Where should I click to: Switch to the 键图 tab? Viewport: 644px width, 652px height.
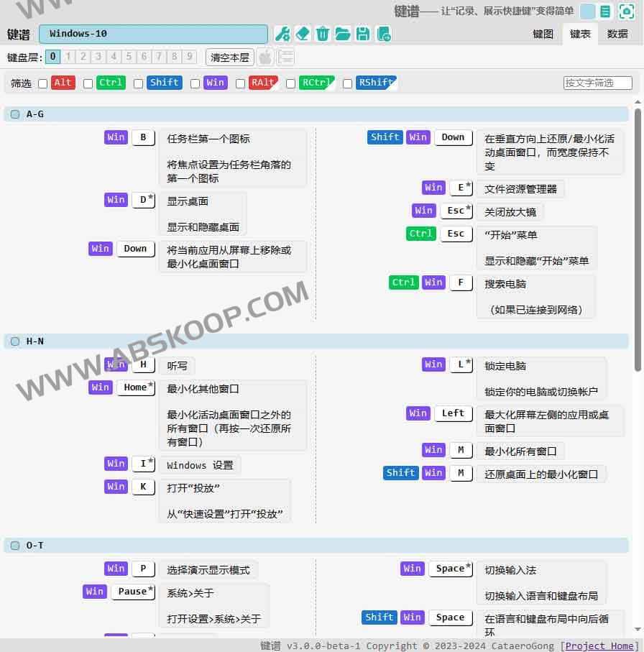(543, 33)
